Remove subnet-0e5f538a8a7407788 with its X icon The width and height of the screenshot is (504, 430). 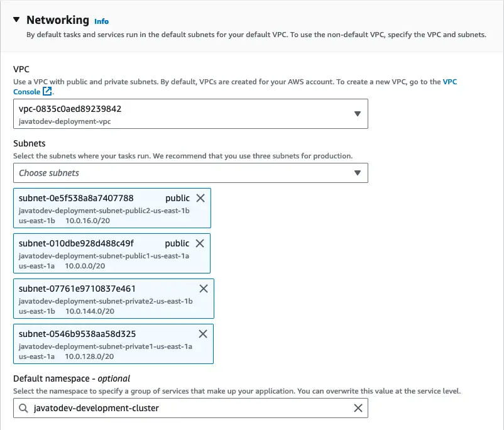click(x=200, y=198)
